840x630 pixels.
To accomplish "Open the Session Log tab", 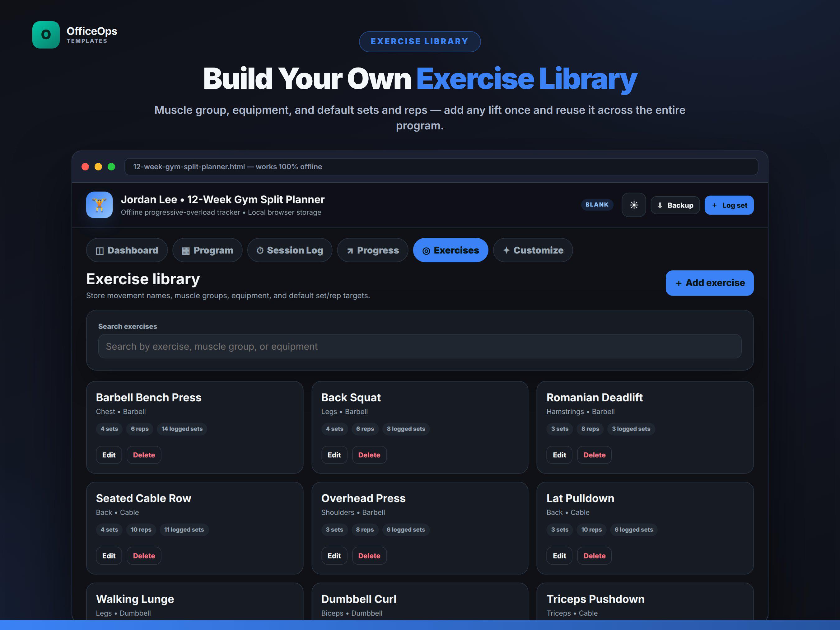I will tap(290, 250).
